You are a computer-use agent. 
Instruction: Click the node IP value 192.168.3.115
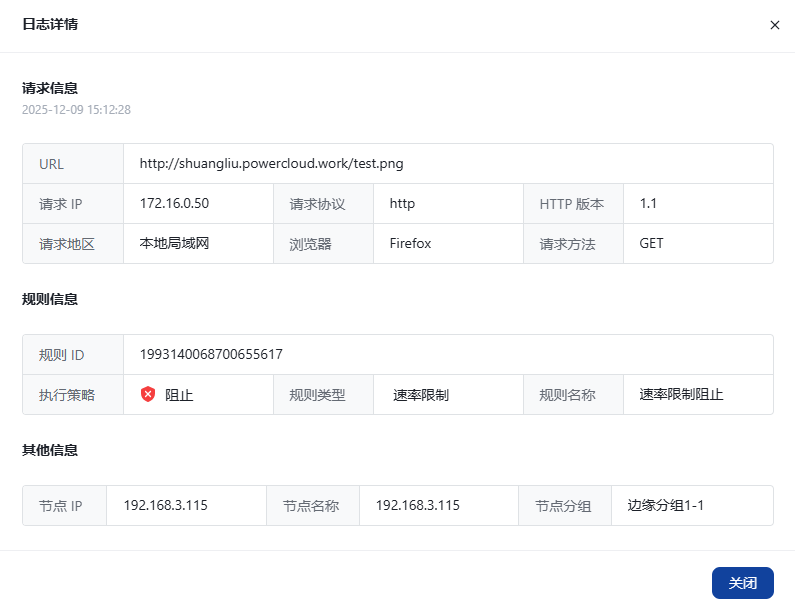click(x=166, y=505)
